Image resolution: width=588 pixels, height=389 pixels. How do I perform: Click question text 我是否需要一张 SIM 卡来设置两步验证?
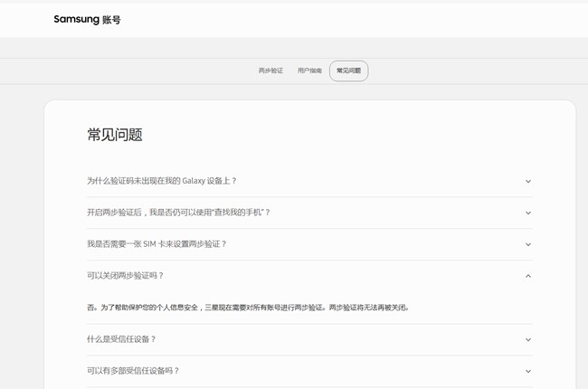(156, 244)
